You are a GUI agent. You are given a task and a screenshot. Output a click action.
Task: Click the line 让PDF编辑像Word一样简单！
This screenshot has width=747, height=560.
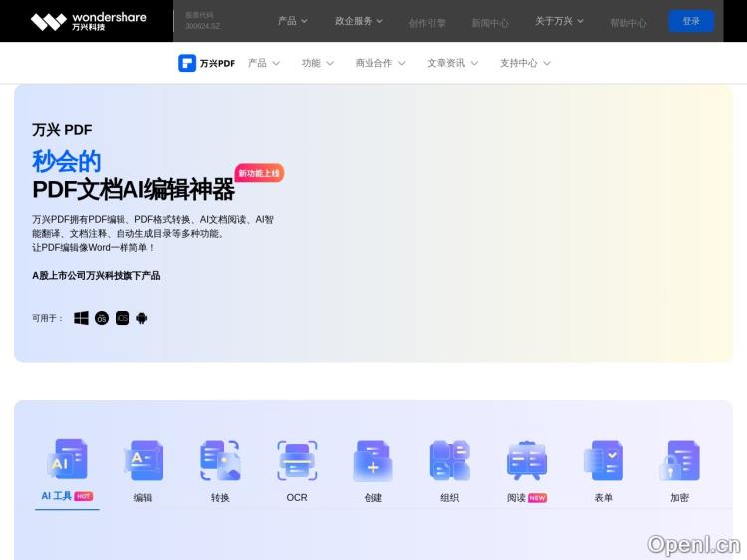(x=94, y=248)
